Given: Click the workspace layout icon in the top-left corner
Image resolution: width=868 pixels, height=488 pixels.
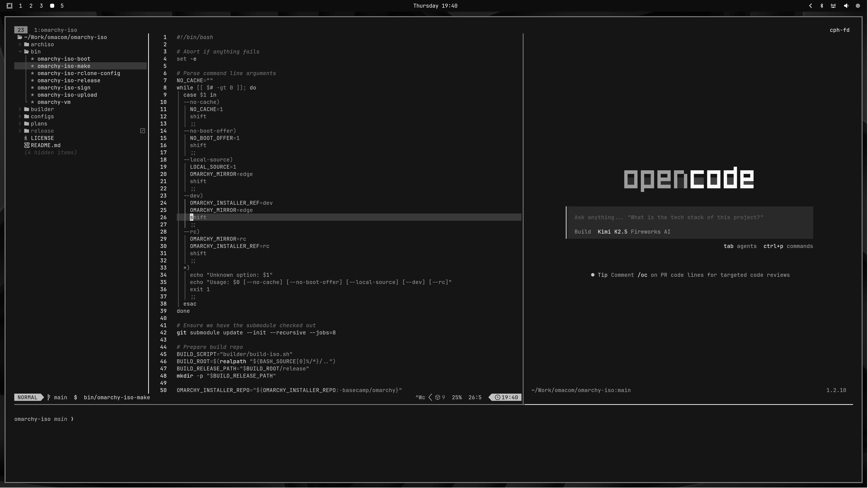Looking at the screenshot, I should 9,6.
